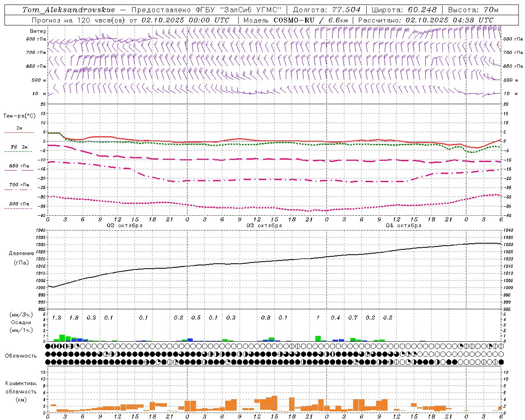This screenshot has height=420, width=525.
Task: Click the red 2м legend line sample
Action: coord(19,132)
